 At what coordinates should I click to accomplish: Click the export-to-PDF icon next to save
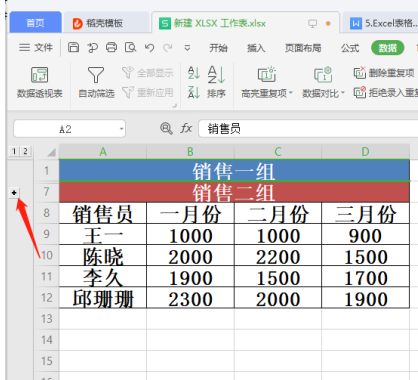[92, 48]
